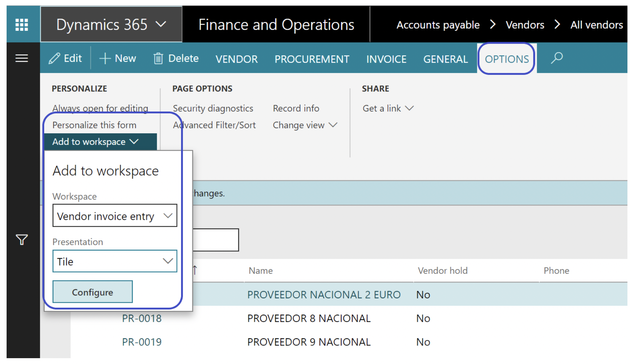Open the filter pane funnel icon

[22, 239]
